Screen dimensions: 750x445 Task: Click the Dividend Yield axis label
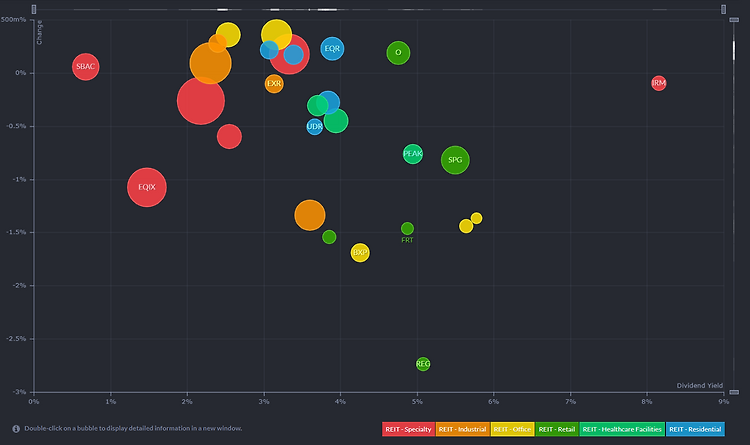coord(699,385)
